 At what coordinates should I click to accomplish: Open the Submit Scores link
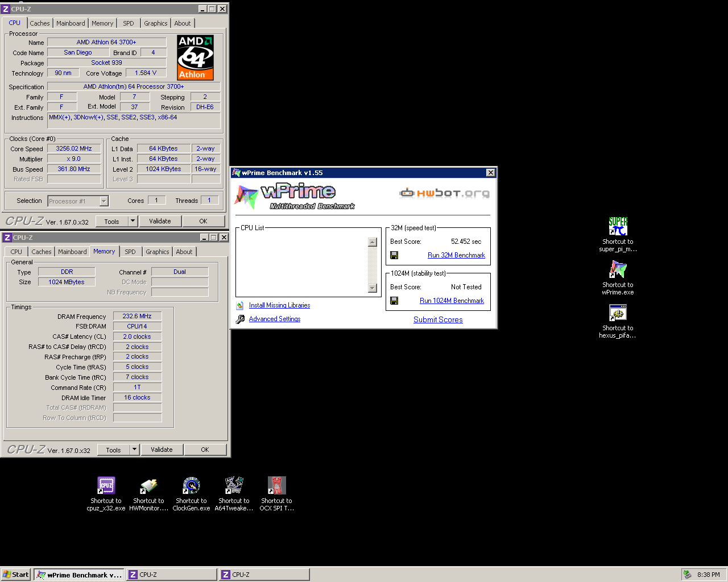click(x=438, y=319)
